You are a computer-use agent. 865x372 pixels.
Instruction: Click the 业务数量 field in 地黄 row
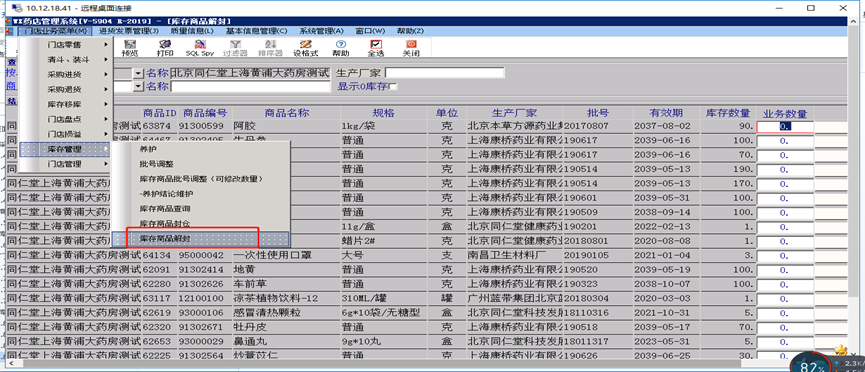tap(785, 270)
